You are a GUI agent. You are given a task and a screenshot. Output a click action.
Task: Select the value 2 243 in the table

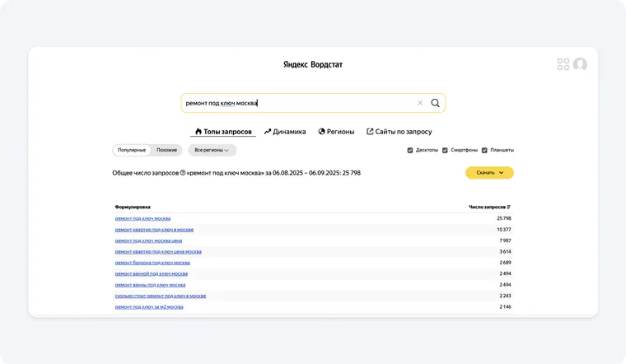(505, 296)
